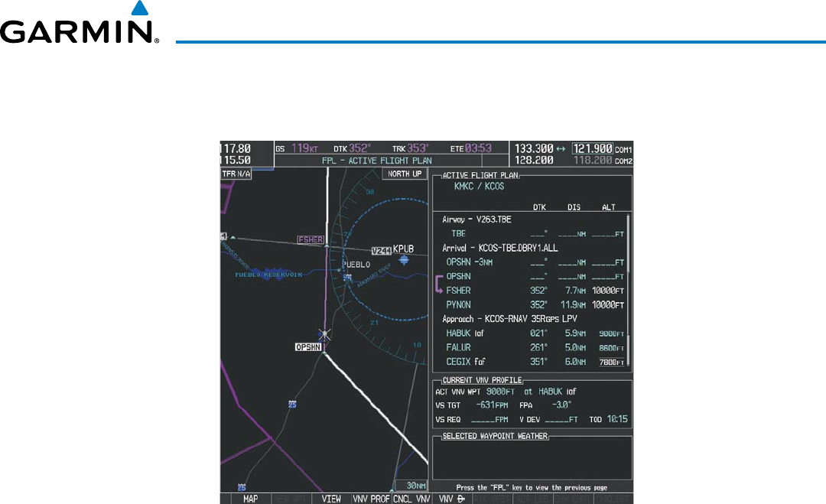The image size is (826, 504).
Task: Click the aircraft position symbol near OPSHN
Action: [x=325, y=334]
